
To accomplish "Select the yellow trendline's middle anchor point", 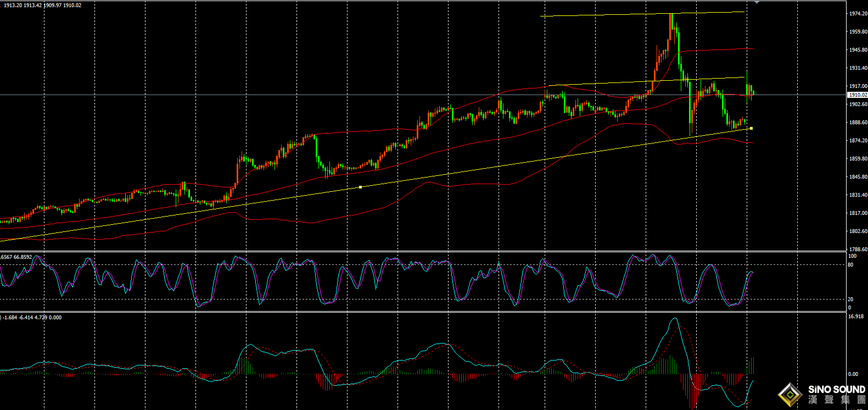I will pos(360,187).
